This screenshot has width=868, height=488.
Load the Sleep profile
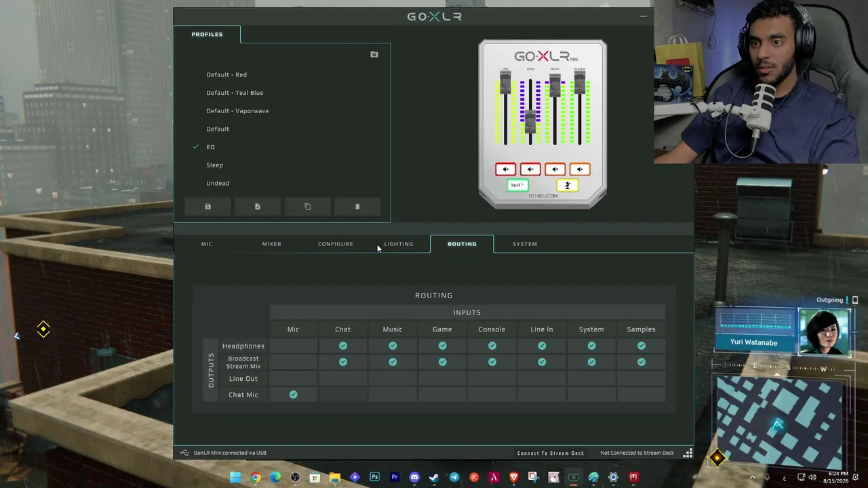[x=214, y=165]
